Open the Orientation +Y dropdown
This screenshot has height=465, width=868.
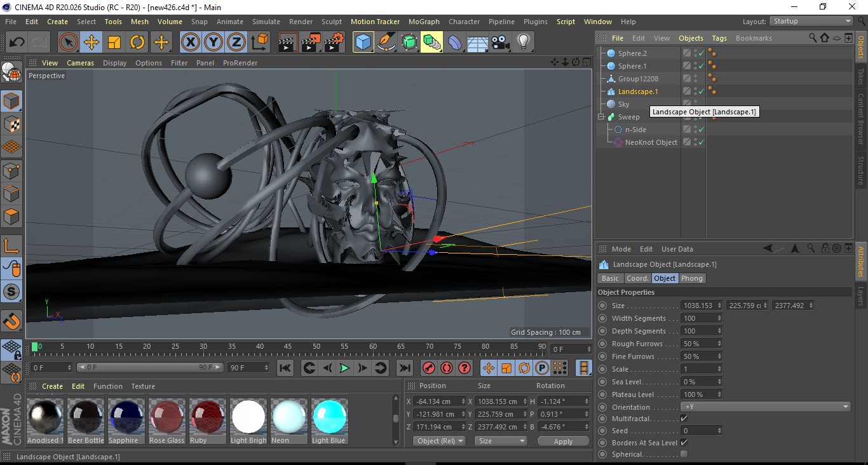click(x=766, y=407)
